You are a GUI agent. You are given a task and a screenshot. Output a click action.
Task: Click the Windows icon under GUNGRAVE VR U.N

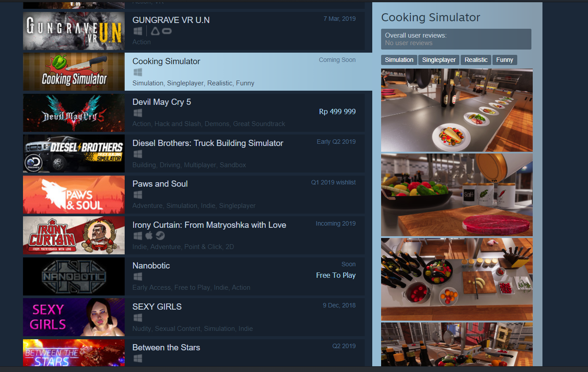[x=137, y=31]
